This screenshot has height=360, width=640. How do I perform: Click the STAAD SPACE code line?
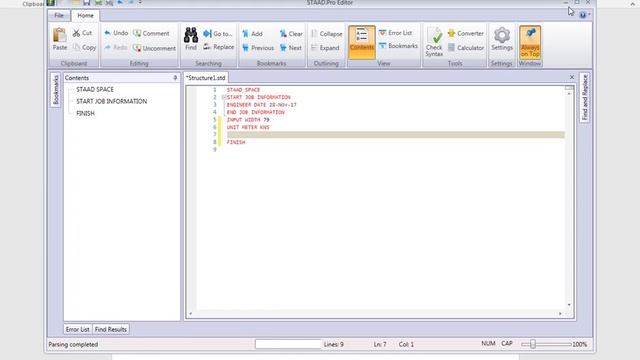pos(243,90)
